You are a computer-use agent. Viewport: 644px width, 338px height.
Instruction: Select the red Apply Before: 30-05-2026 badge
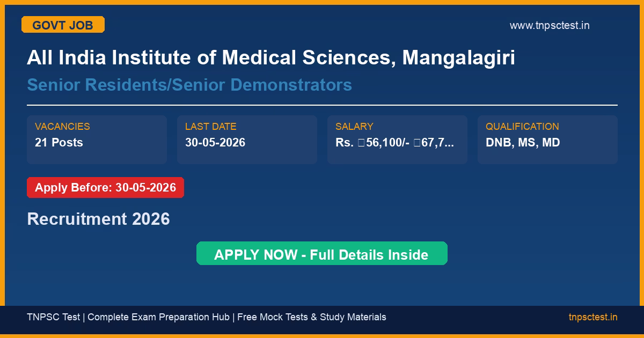tap(105, 188)
